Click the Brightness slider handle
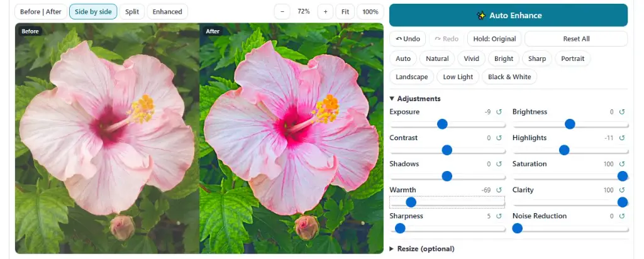 pyautogui.click(x=570, y=124)
